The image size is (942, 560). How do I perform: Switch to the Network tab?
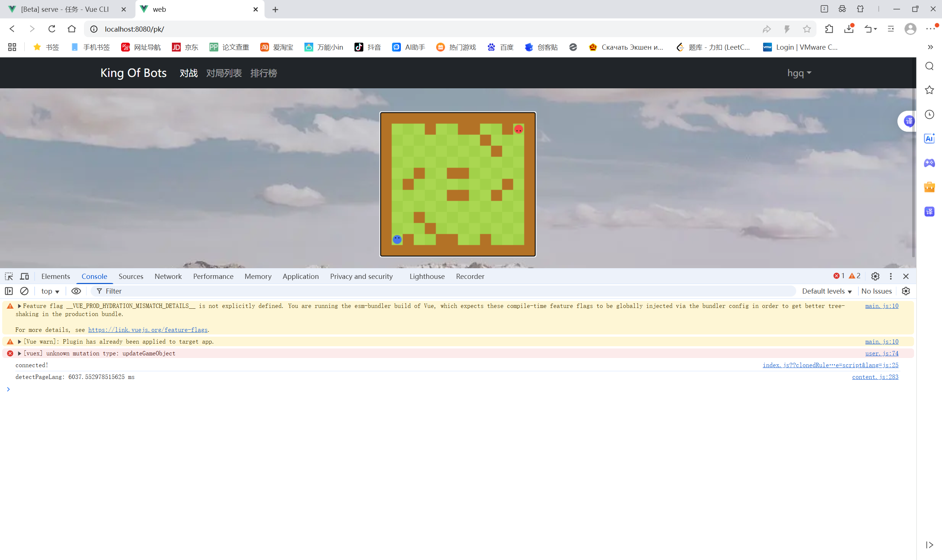coord(168,276)
